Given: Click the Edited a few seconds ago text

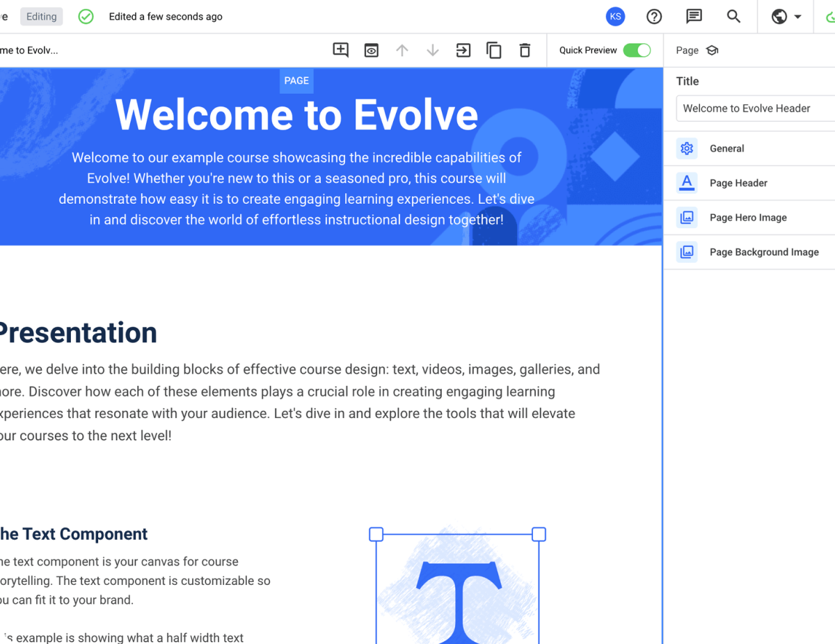Looking at the screenshot, I should (166, 16).
